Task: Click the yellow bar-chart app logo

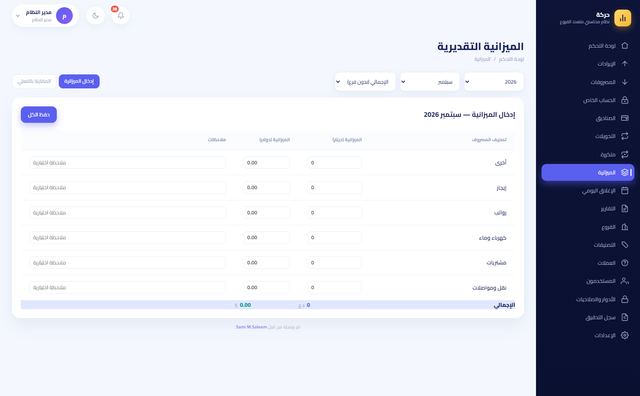Action: (622, 18)
